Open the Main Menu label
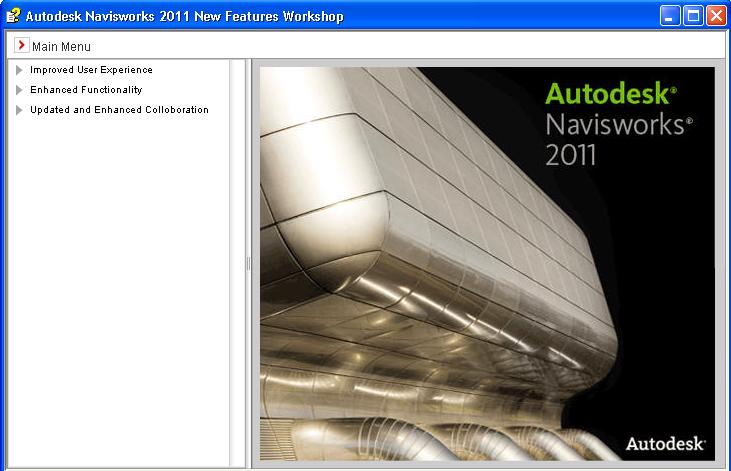Screen dimensions: 731x471 [x=61, y=47]
